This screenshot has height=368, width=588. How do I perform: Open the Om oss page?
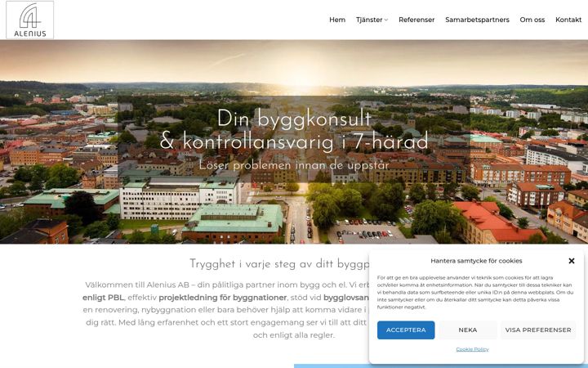[x=532, y=20]
